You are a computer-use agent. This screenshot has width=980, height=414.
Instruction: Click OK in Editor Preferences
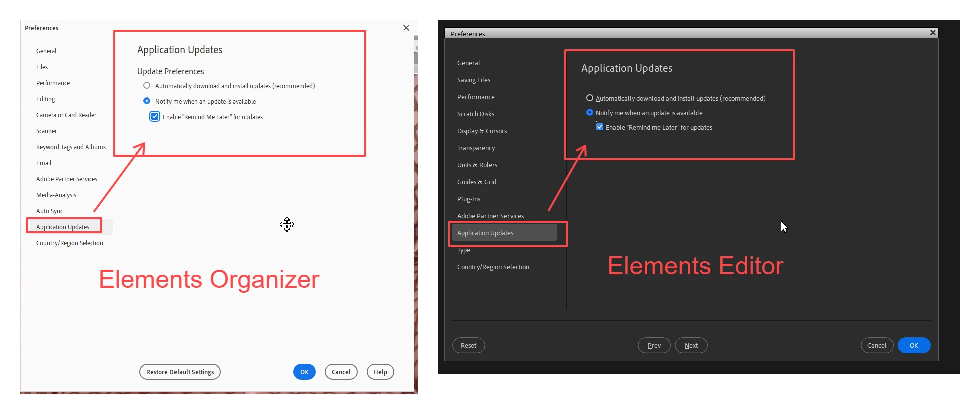click(x=914, y=345)
